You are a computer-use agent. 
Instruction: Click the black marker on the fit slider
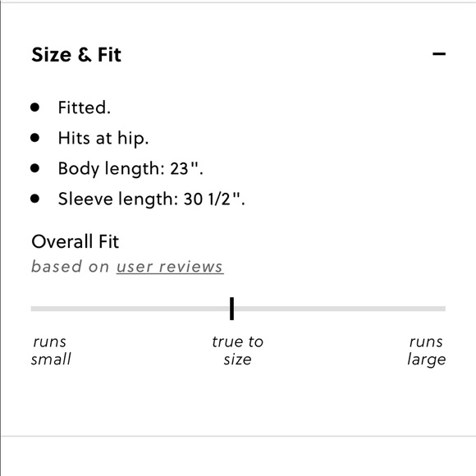point(232,309)
